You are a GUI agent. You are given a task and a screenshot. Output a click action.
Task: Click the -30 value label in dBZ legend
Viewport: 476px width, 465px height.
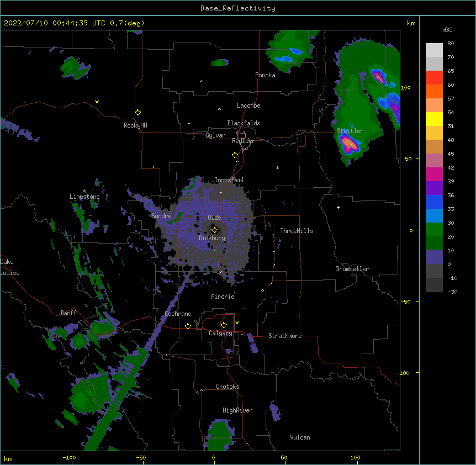(452, 292)
